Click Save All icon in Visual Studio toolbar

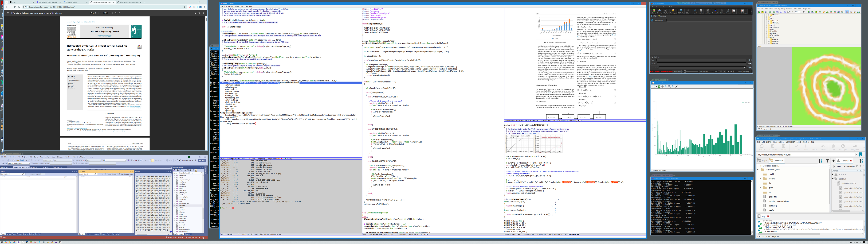[23, 161]
